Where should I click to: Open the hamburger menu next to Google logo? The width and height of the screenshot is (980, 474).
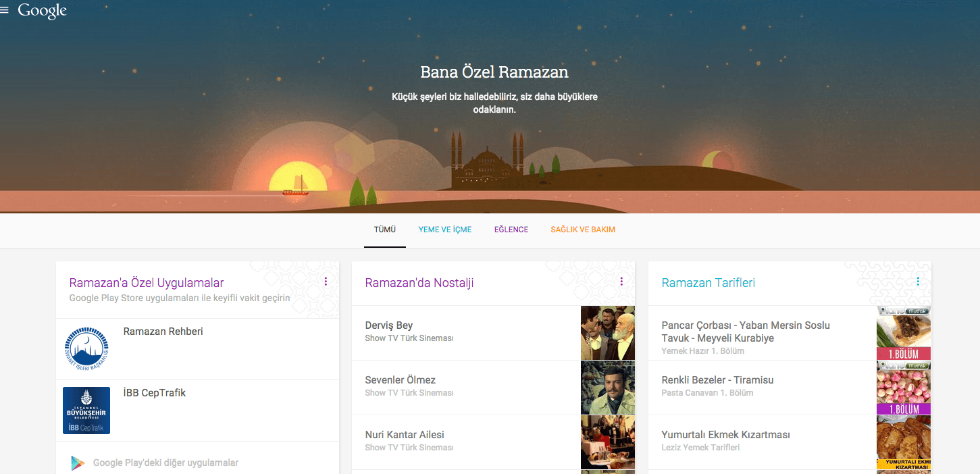pyautogui.click(x=5, y=11)
